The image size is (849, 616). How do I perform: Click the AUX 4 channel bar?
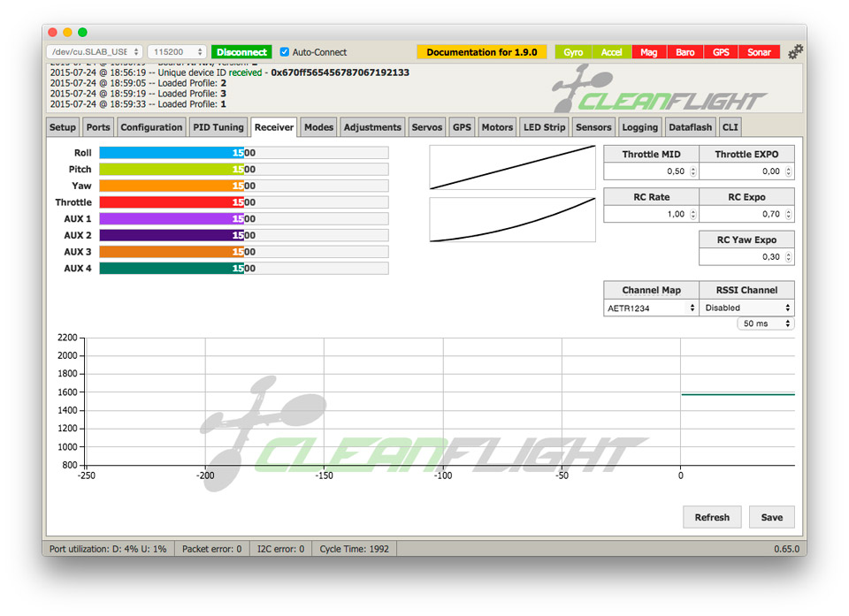click(x=244, y=269)
